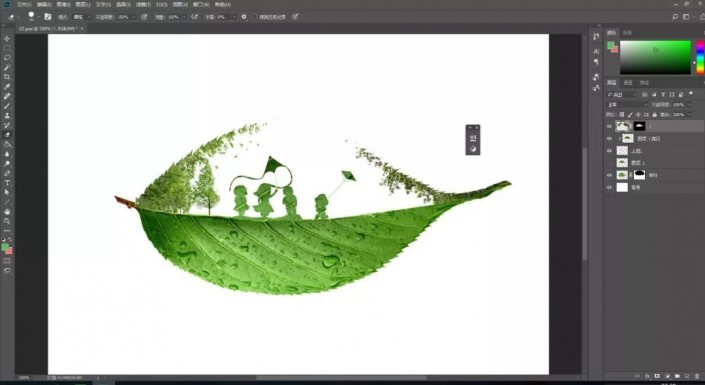Select the History Brush tool
The image size is (705, 385).
click(x=7, y=125)
